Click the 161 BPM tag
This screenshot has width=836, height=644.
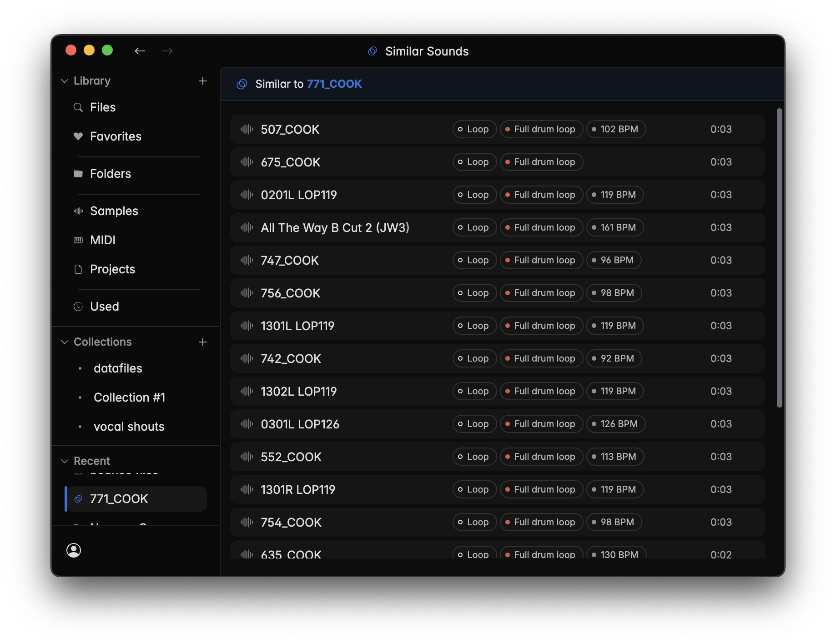pos(614,227)
